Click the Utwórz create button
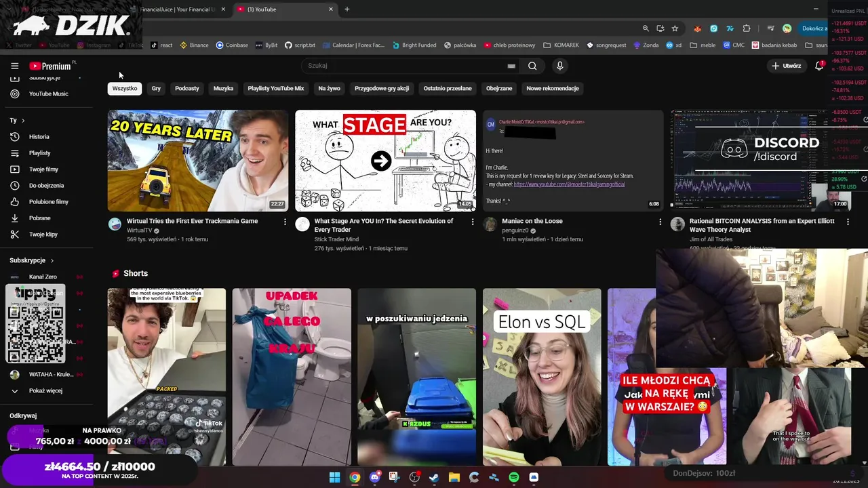 pos(786,66)
